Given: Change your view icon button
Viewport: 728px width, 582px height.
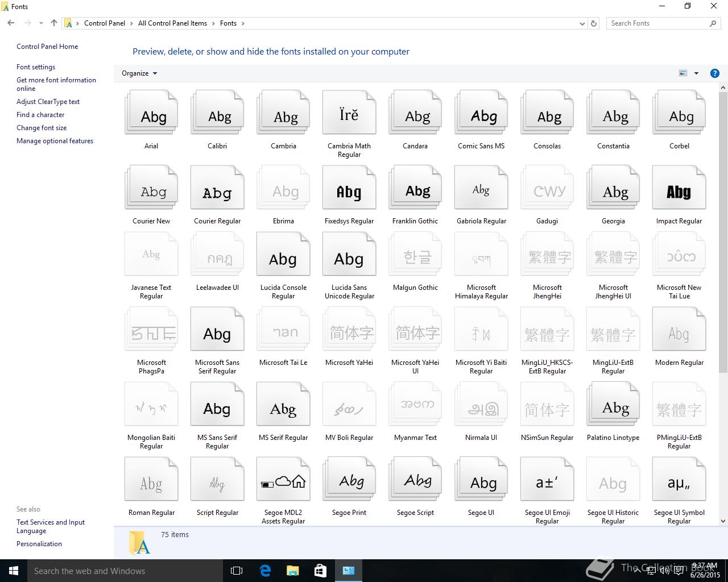Looking at the screenshot, I should 683,73.
